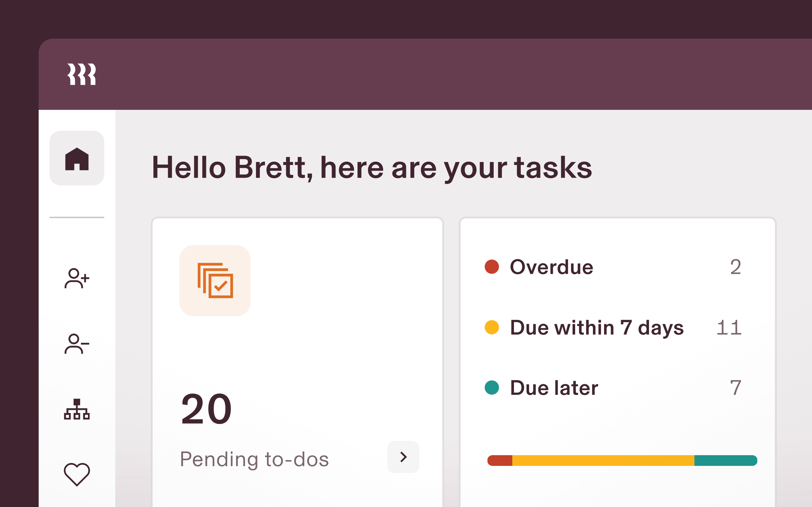Click the orange pending tasks stack icon
The image size is (812, 507).
(215, 281)
